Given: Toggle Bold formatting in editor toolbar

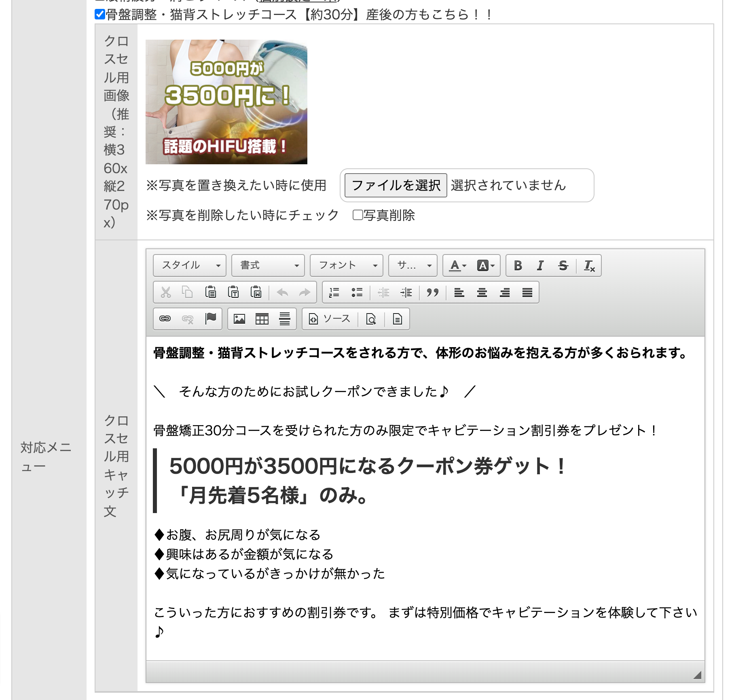Looking at the screenshot, I should [x=518, y=265].
